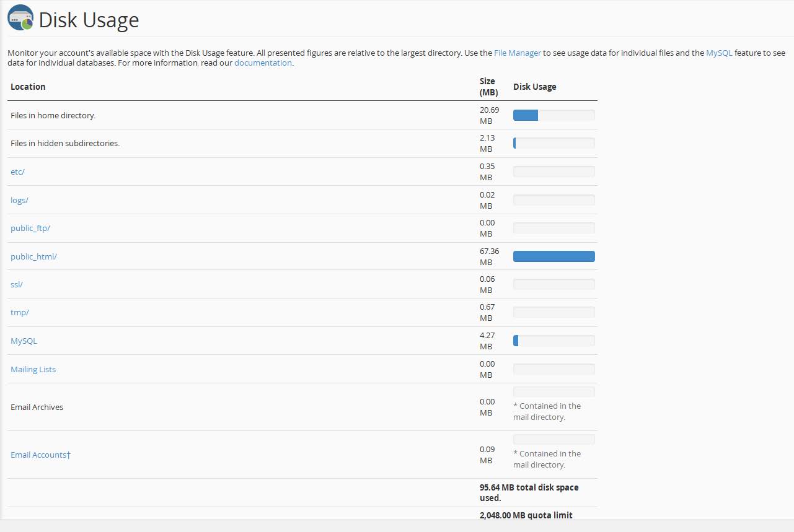This screenshot has width=794, height=532.
Task: Click the MySQL feature link in the description
Action: [x=719, y=53]
